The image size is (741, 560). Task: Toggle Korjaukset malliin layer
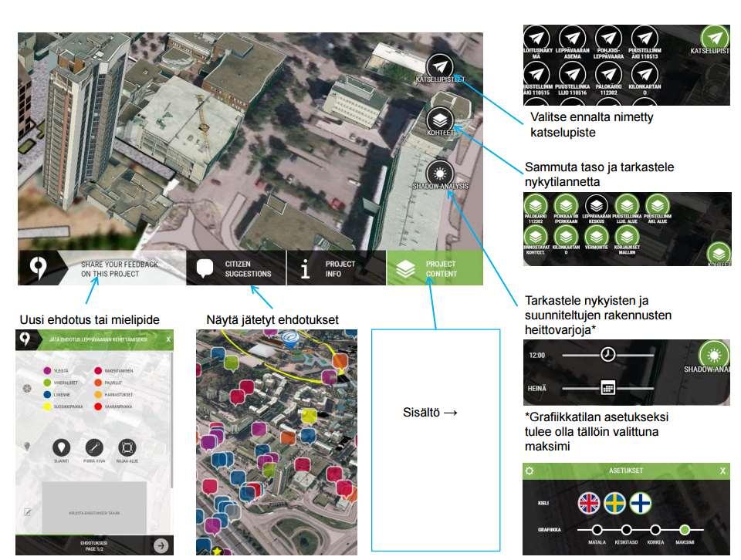pyautogui.click(x=627, y=235)
